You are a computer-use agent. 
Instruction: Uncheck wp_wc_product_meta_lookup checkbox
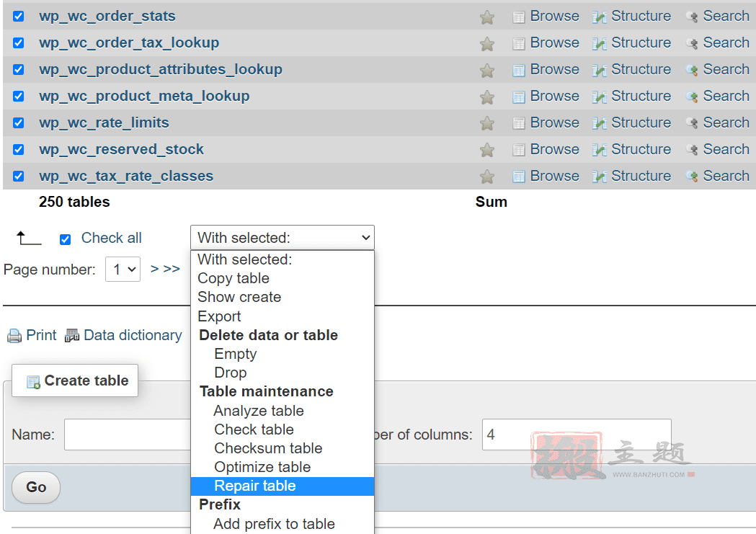(x=18, y=96)
